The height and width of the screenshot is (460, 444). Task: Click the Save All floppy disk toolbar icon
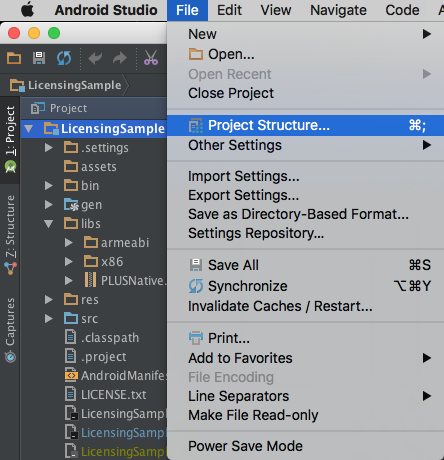(39, 58)
